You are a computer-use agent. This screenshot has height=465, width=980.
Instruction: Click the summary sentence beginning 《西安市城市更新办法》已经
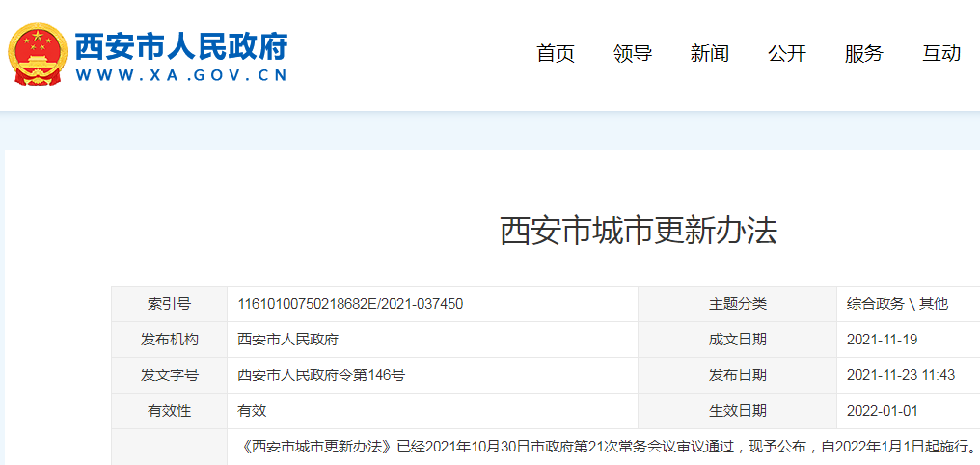608,447
